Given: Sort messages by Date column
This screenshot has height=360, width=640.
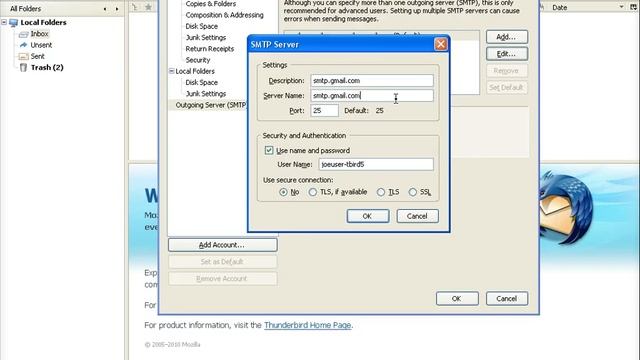Looking at the screenshot, I should click(x=587, y=7).
